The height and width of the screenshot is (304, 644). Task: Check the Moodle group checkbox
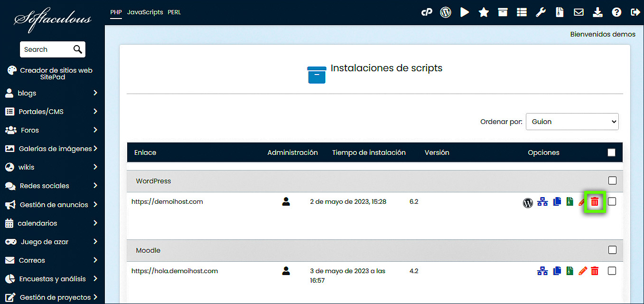[612, 250]
